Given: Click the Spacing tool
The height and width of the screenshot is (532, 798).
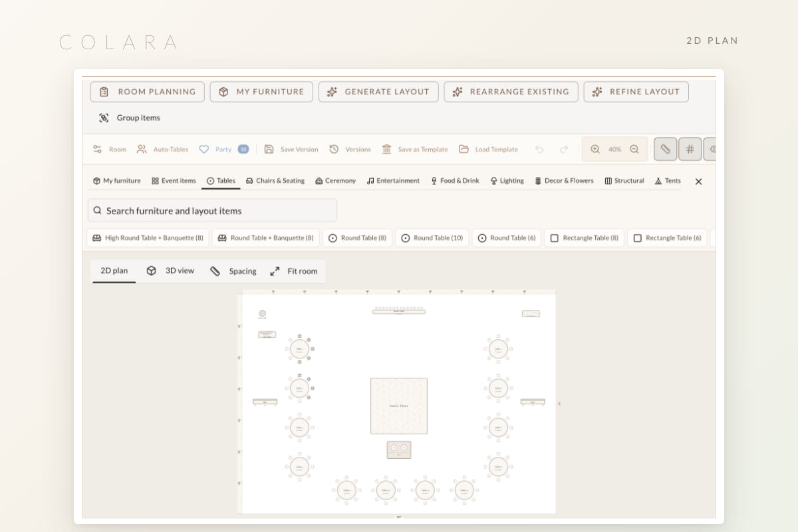Looking at the screenshot, I should coord(233,271).
